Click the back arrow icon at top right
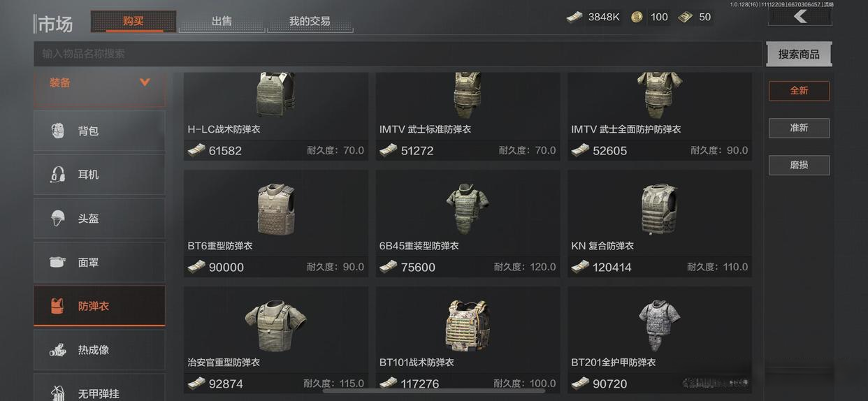Screen dimensions: 868x401 [x=800, y=16]
